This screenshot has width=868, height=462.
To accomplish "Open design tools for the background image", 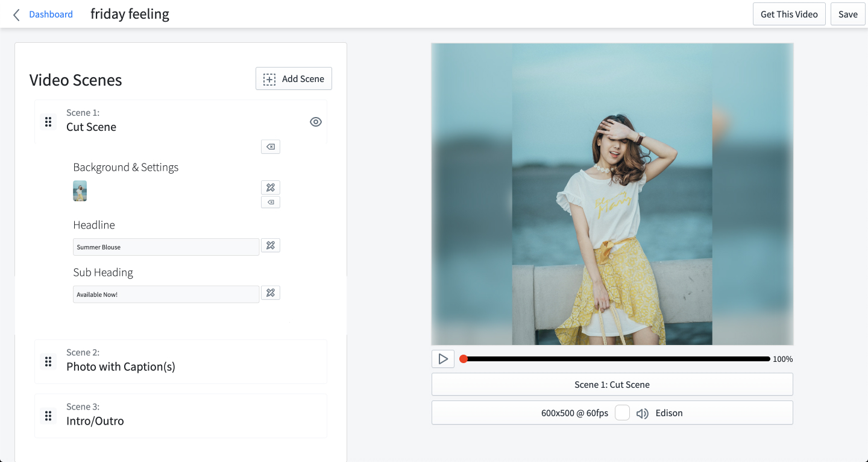I will 271,188.
